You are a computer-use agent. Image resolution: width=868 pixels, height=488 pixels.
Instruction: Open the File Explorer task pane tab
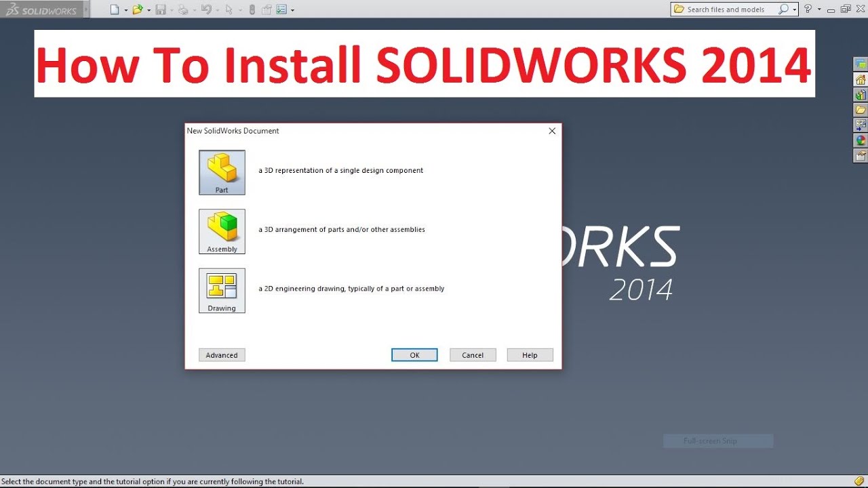(x=861, y=110)
